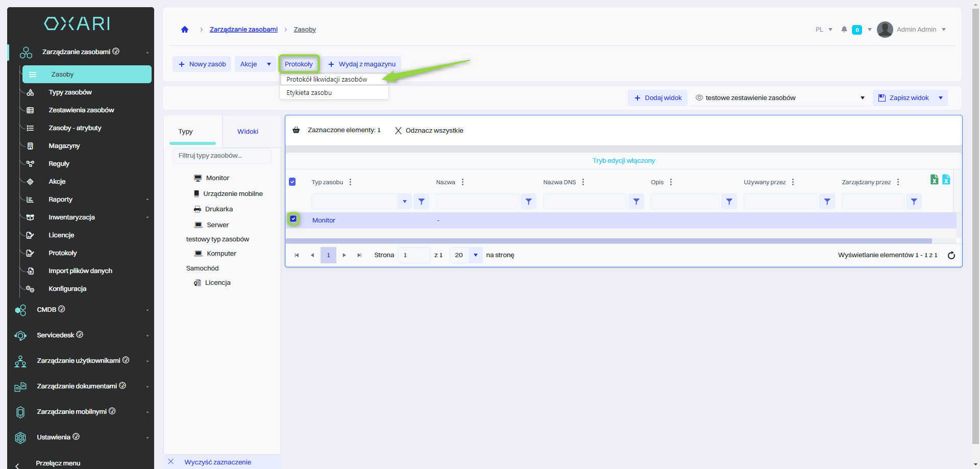The image size is (980, 469).
Task: Click the Odznacz wszystkie X icon
Action: (x=398, y=131)
